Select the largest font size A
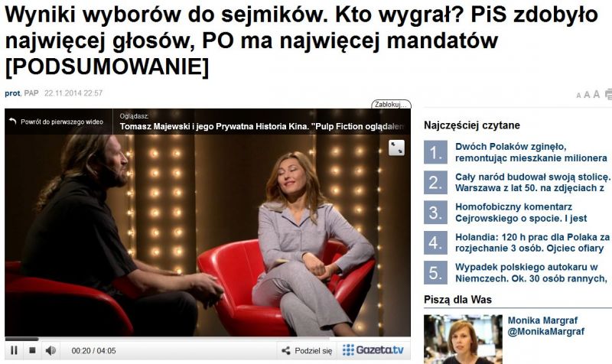Screen dimensions: 612x364 [x=597, y=94]
